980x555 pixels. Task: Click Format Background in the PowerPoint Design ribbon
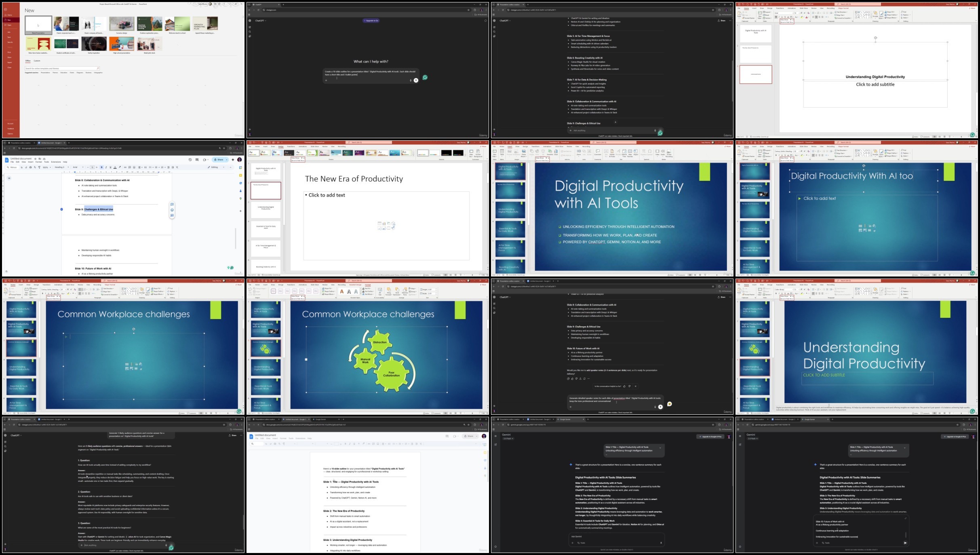click(x=478, y=153)
